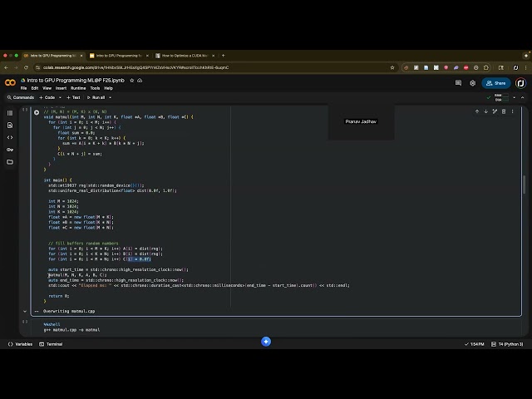This screenshot has height=399, width=532.
Task: Bookmark this page with the star in address bar
Action: pos(392,67)
